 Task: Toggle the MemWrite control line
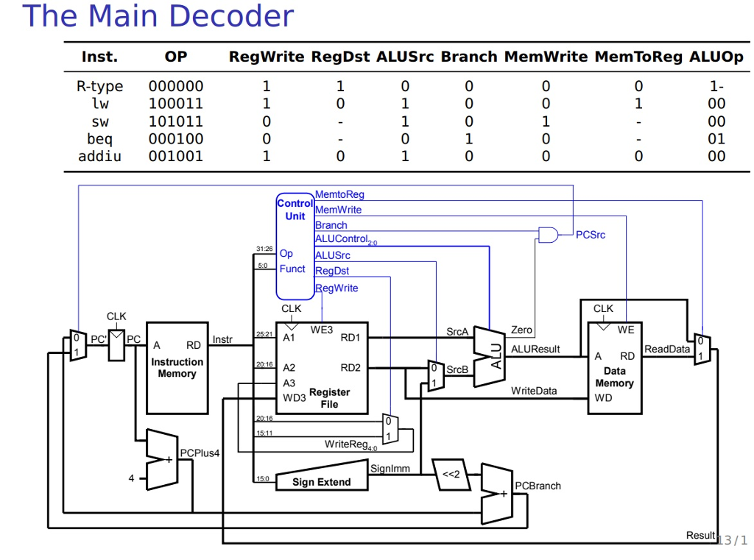(x=336, y=210)
